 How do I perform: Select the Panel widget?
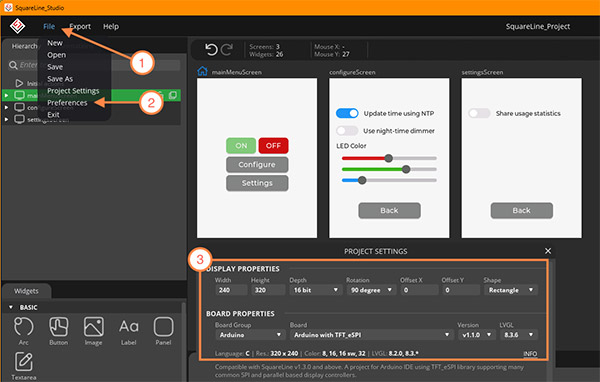163,331
